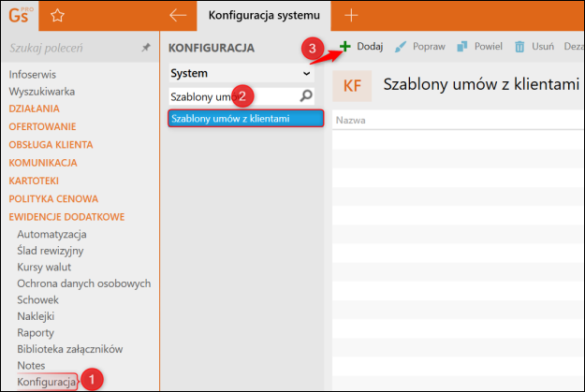The width and height of the screenshot is (585, 392).
Task: Select Szablony umów z klientami item
Action: [x=244, y=119]
